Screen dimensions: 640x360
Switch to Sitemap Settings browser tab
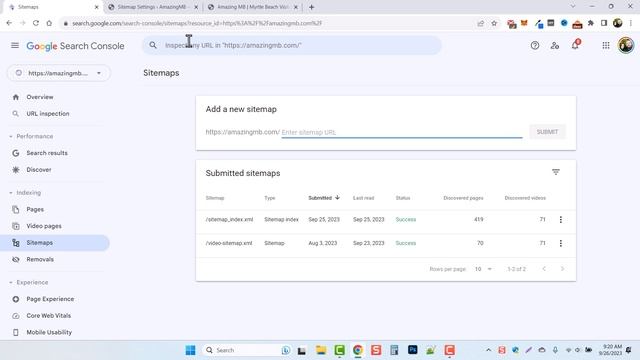tap(153, 7)
